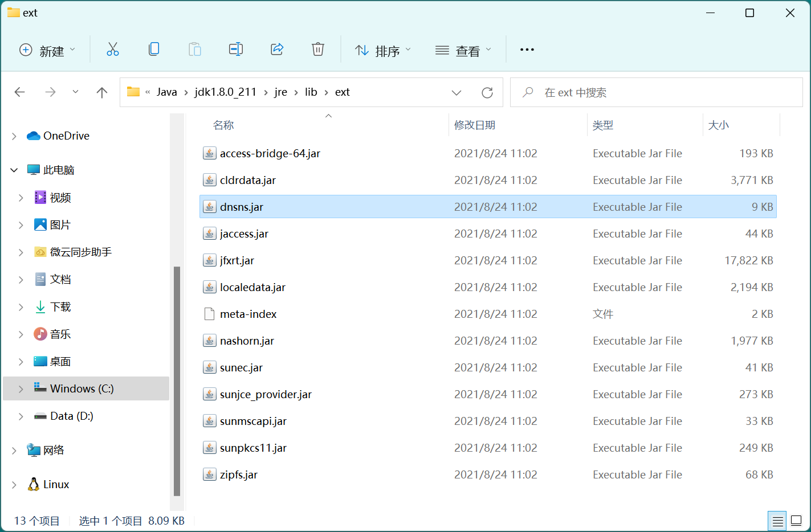Image resolution: width=811 pixels, height=532 pixels.
Task: Expand the address bar history chevron
Action: pyautogui.click(x=457, y=92)
